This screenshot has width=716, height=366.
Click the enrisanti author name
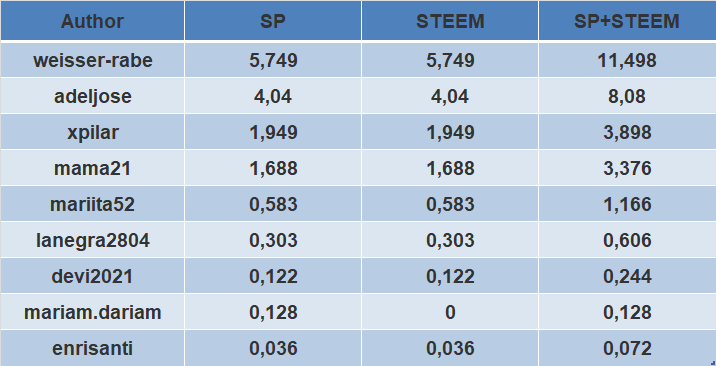92,348
